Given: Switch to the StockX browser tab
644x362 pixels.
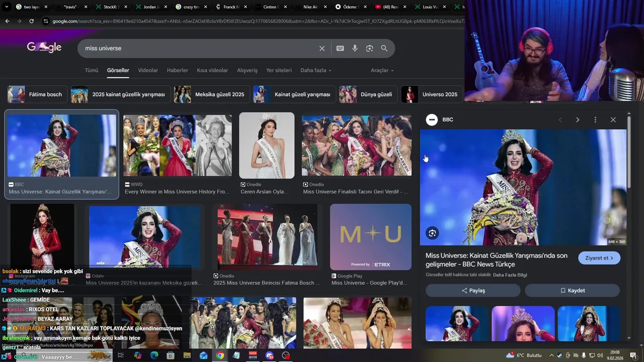Looking at the screenshot, I should click(110, 7).
